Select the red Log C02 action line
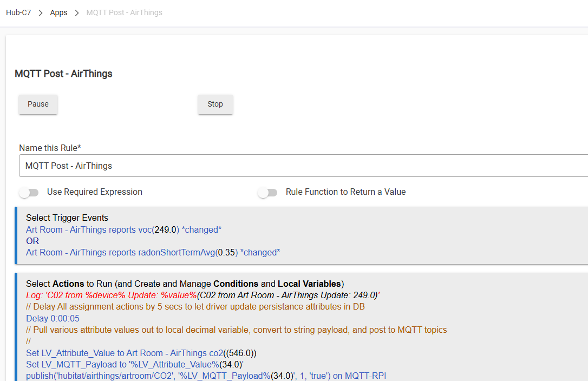Screen dimensions: 588x381 click(203, 295)
